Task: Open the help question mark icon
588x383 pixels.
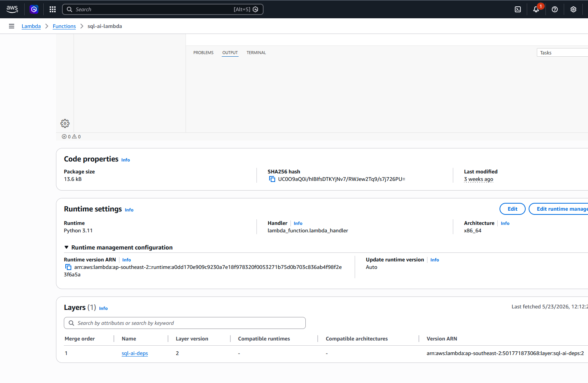Action: (x=555, y=9)
